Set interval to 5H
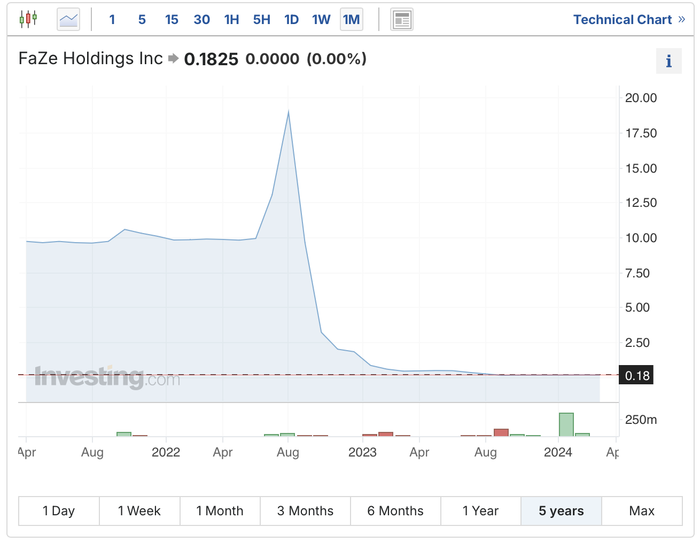The width and height of the screenshot is (700, 542). (x=262, y=20)
